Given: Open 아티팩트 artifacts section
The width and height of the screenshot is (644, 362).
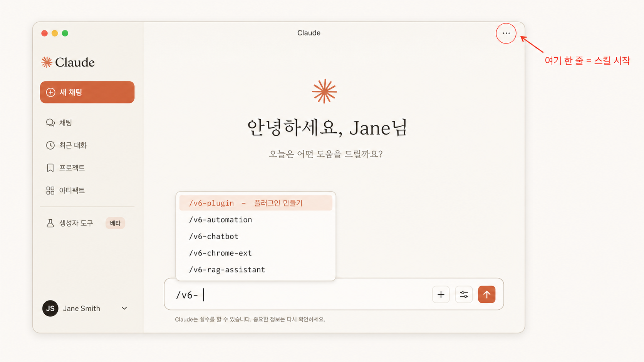Looking at the screenshot, I should click(72, 190).
